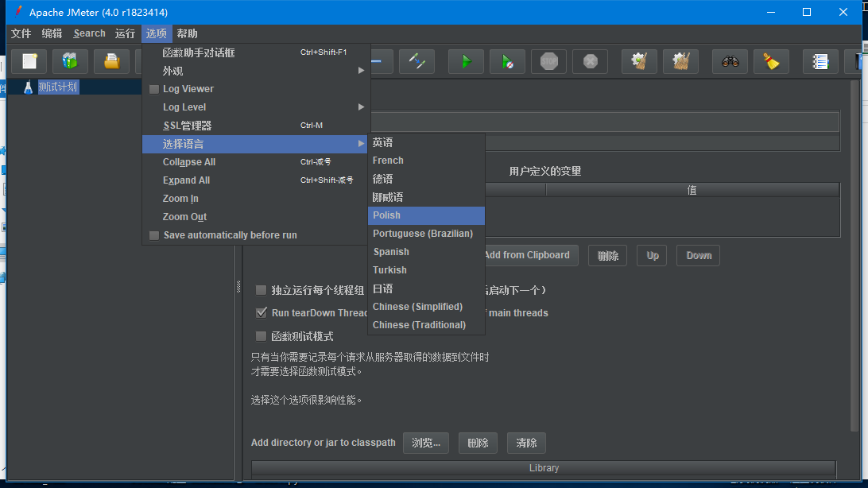Select Collapse All menu entry
This screenshot has width=868, height=488.
tap(255, 162)
